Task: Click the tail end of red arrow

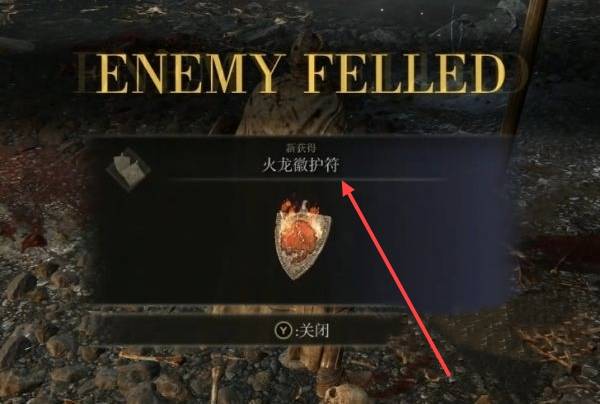Action: tap(450, 376)
